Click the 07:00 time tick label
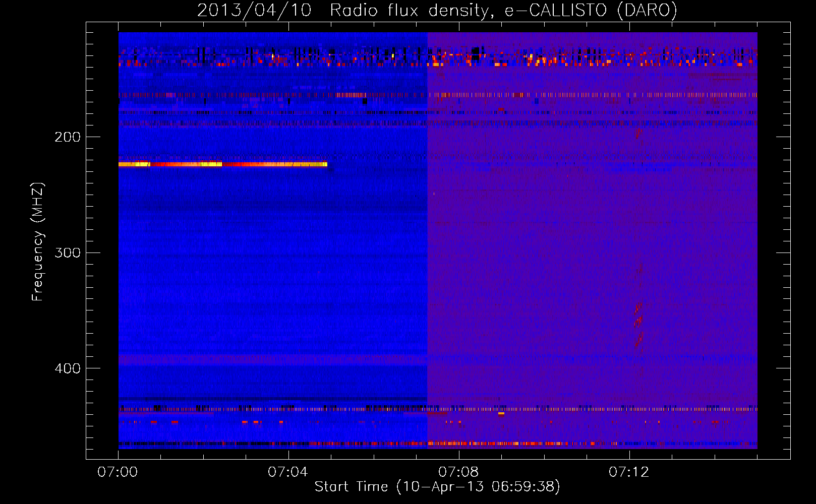The width and height of the screenshot is (816, 504). 118,472
